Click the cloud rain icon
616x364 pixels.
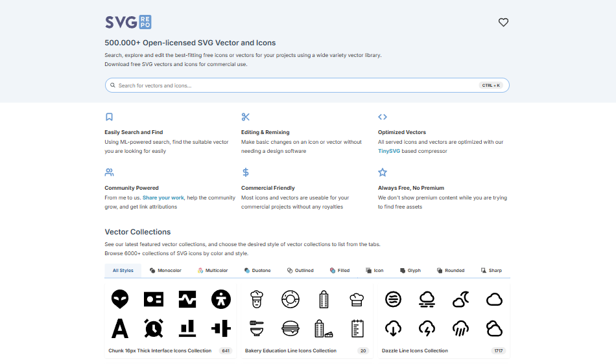tap(461, 328)
